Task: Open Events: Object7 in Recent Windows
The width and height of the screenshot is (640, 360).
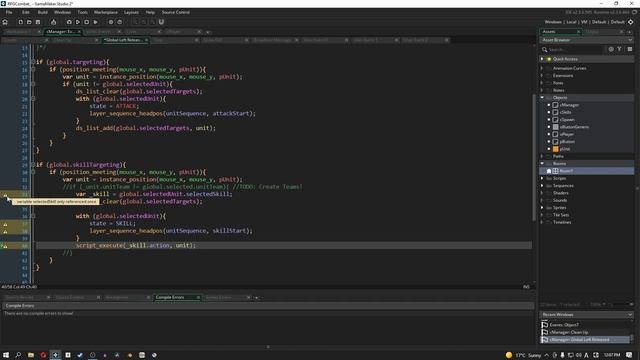Action: point(564,325)
